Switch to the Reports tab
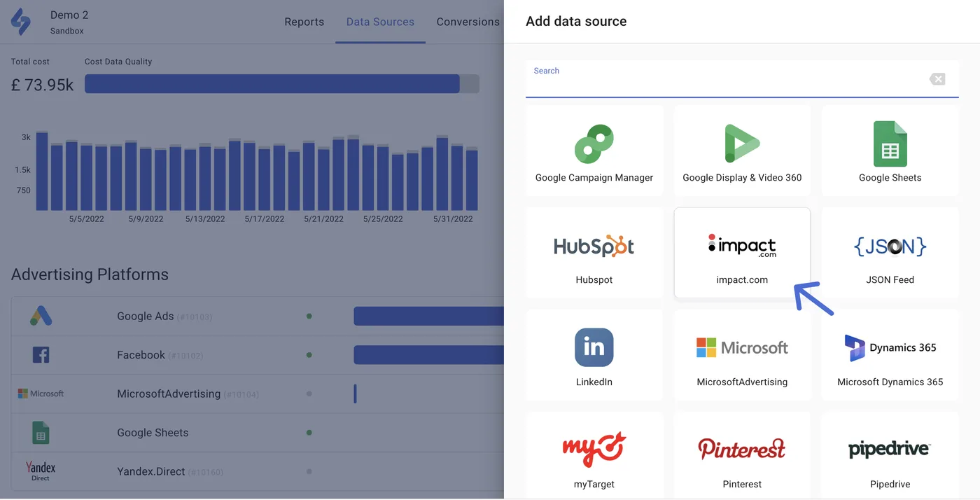The image size is (980, 500). (304, 21)
